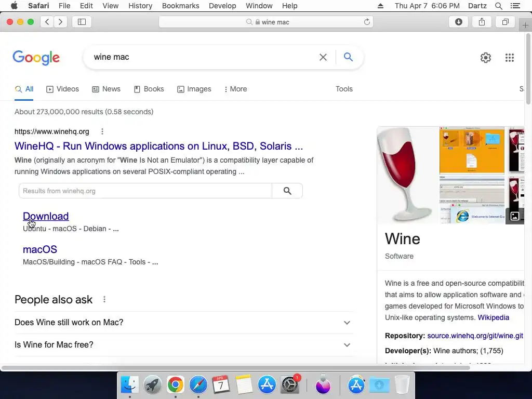Click the 'Results from winehq.org' search field
The image size is (532, 399).
point(145,191)
